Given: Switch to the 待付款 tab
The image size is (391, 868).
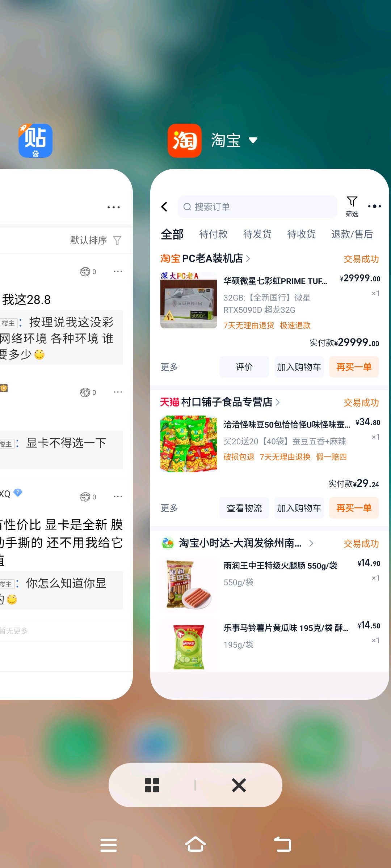Looking at the screenshot, I should [214, 234].
